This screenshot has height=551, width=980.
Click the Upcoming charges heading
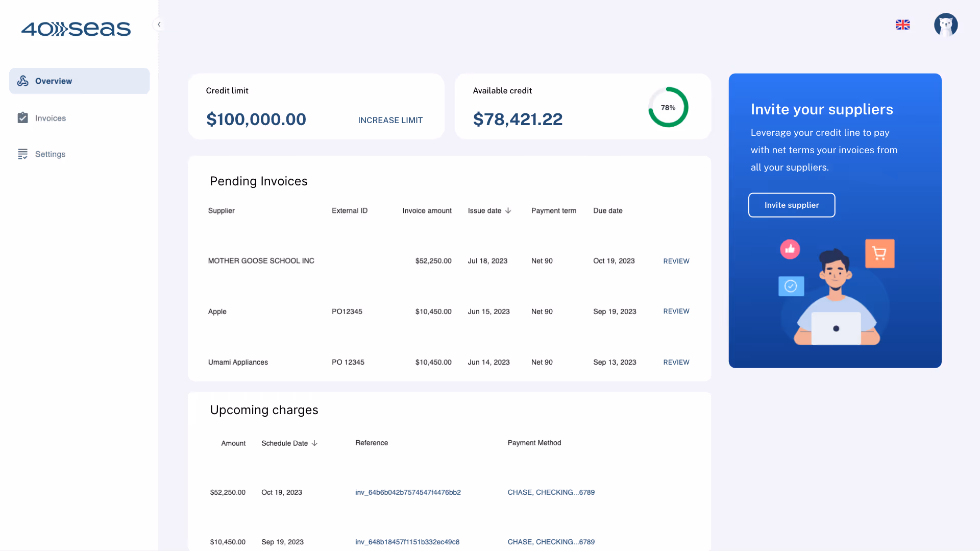click(x=264, y=410)
